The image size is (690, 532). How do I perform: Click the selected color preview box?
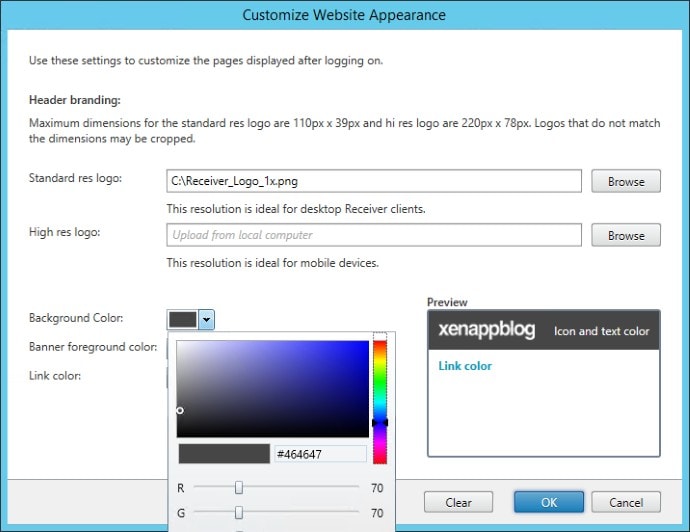[224, 454]
